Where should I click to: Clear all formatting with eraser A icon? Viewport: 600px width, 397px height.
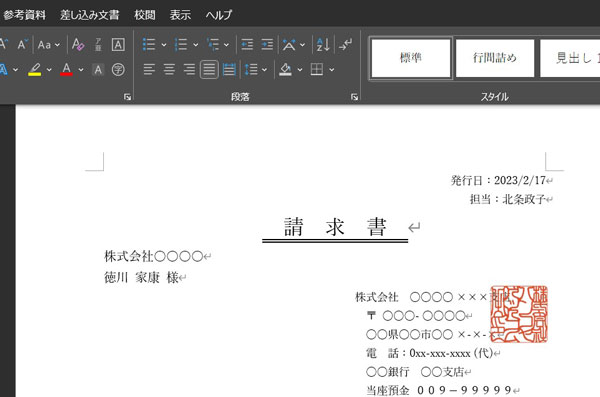click(78, 44)
